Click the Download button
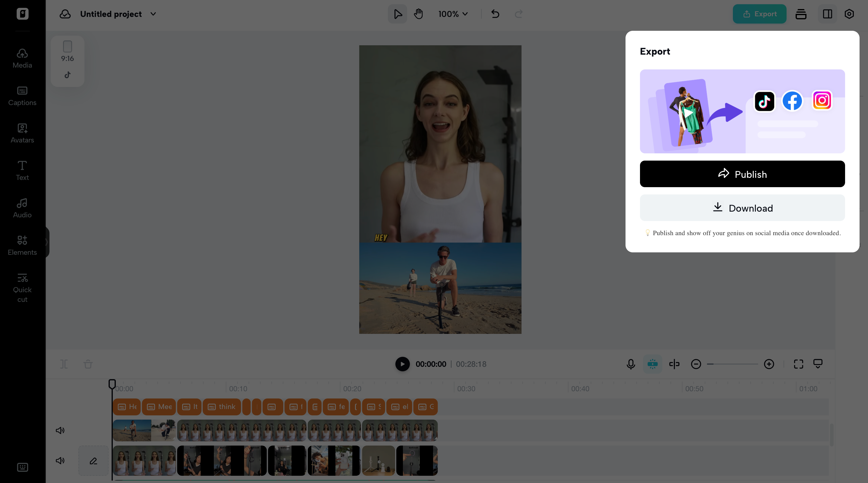Image resolution: width=868 pixels, height=483 pixels. point(742,208)
